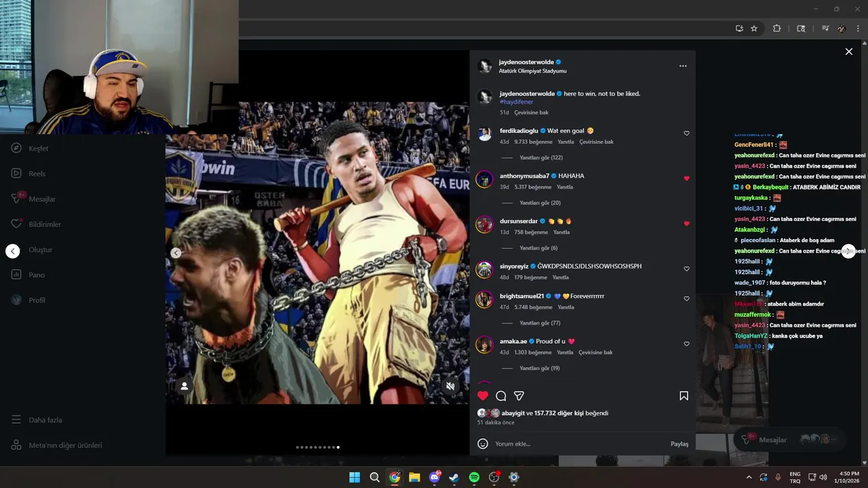This screenshot has height=488, width=868.
Task: Expand the 6 replies under dursunserdar
Action: pyautogui.click(x=538, y=248)
